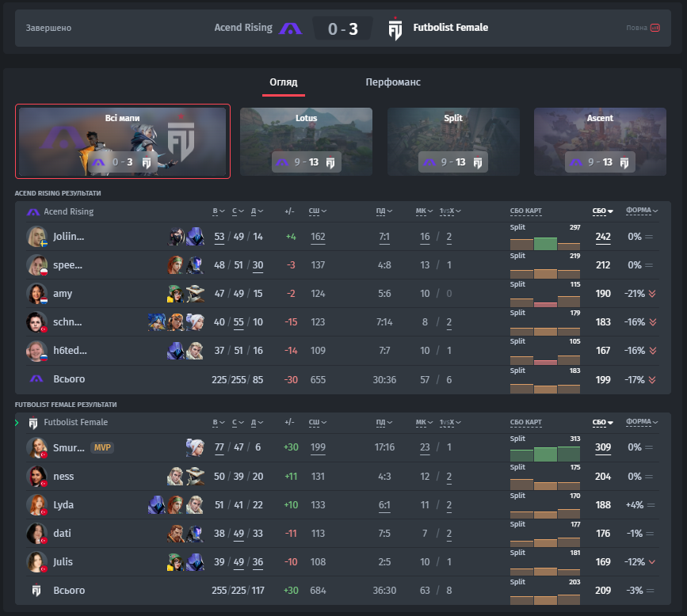Open Smur MVP player avatar
This screenshot has width=687, height=616.
point(36,447)
